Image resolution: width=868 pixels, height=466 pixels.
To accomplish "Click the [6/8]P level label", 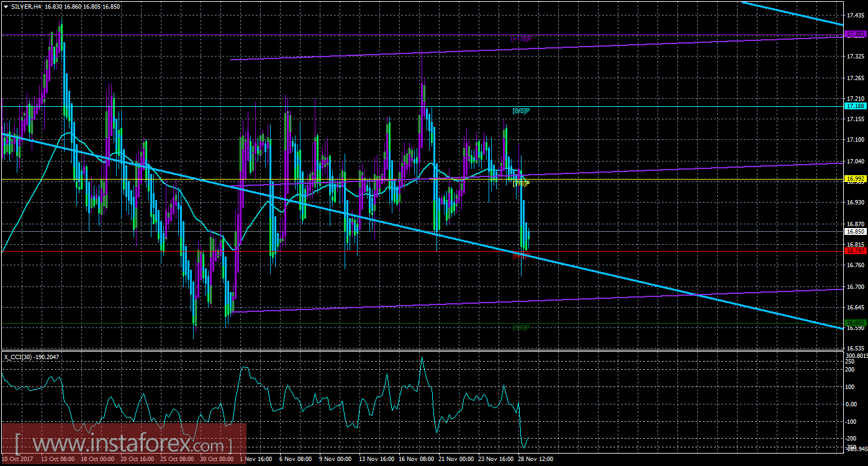I will coord(520,255).
